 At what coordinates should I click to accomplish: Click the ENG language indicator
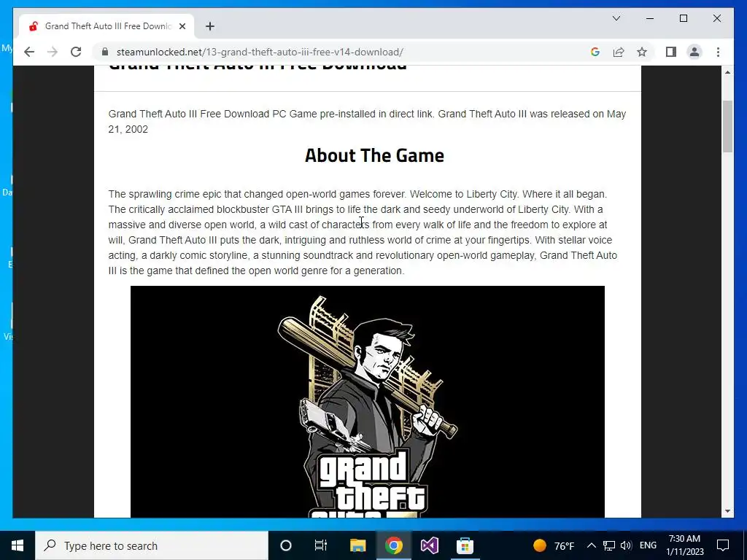point(648,545)
